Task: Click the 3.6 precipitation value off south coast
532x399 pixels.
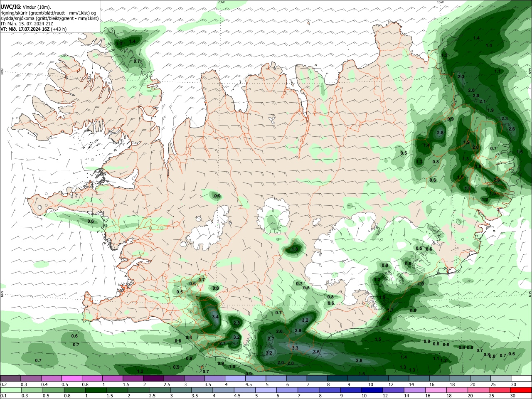Action: (316, 352)
